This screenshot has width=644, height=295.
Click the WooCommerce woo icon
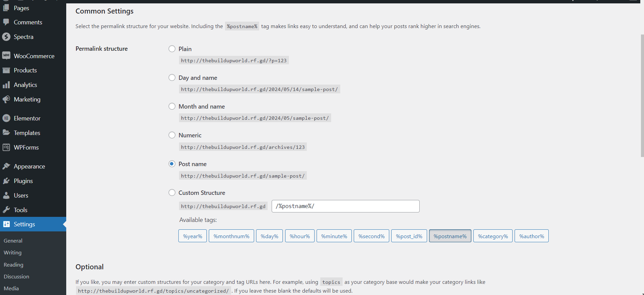coord(6,56)
